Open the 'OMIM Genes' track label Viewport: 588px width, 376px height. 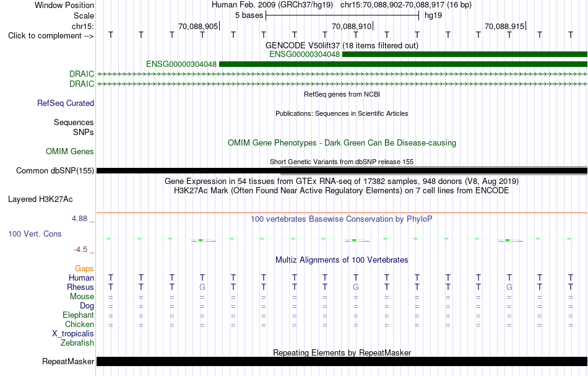tap(70, 151)
